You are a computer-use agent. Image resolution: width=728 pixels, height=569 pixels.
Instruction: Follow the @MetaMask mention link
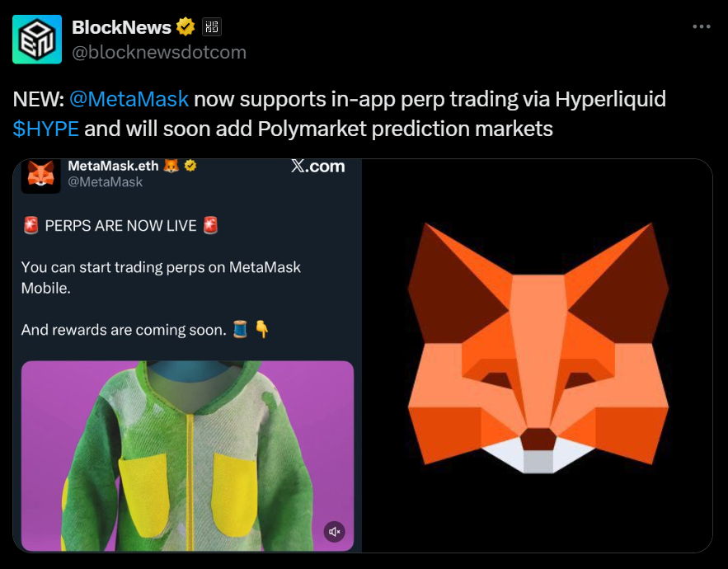pyautogui.click(x=129, y=100)
